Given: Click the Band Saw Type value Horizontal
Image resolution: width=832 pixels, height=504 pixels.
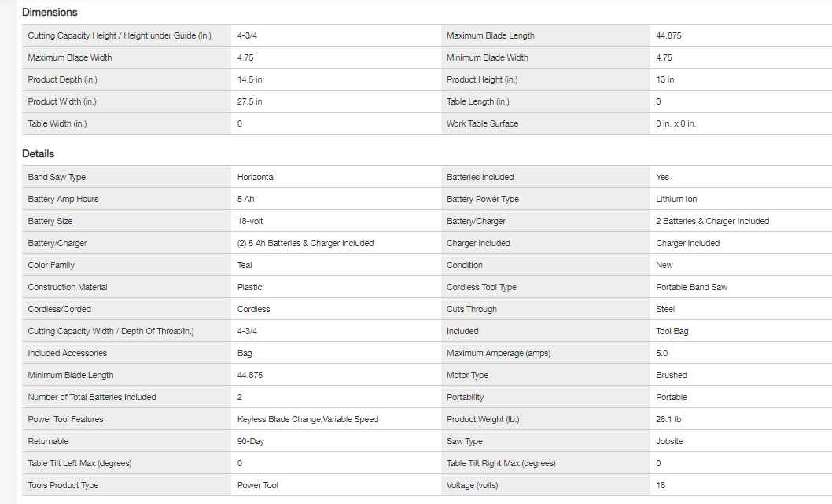Looking at the screenshot, I should 256,177.
